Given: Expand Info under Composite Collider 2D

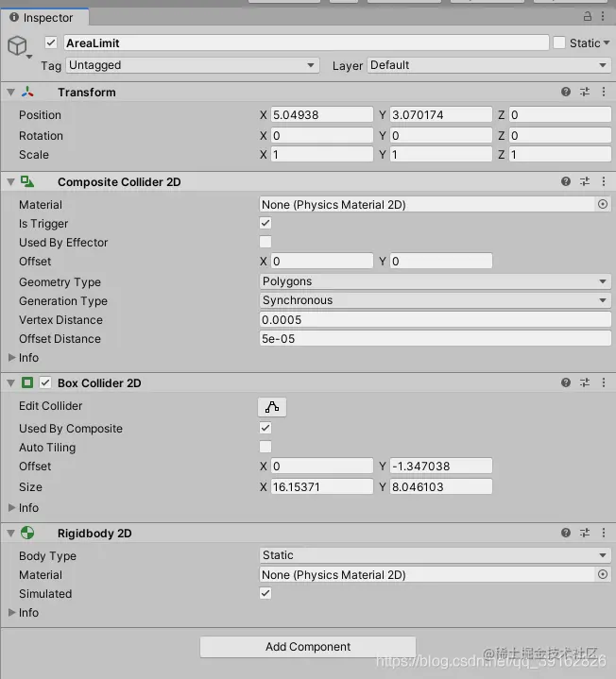Looking at the screenshot, I should [x=11, y=357].
